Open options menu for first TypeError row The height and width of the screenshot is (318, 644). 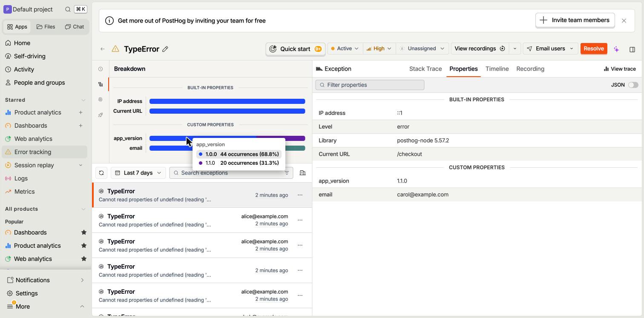pos(300,195)
